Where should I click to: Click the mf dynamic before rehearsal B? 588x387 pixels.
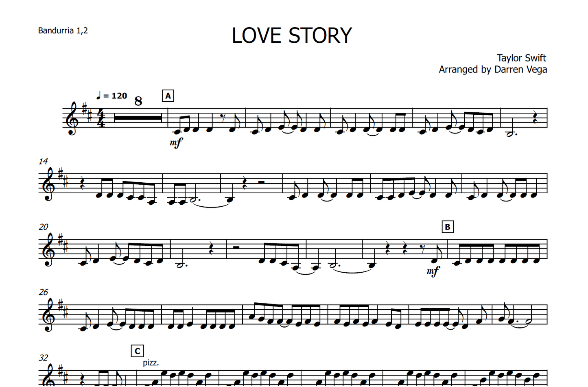point(433,271)
